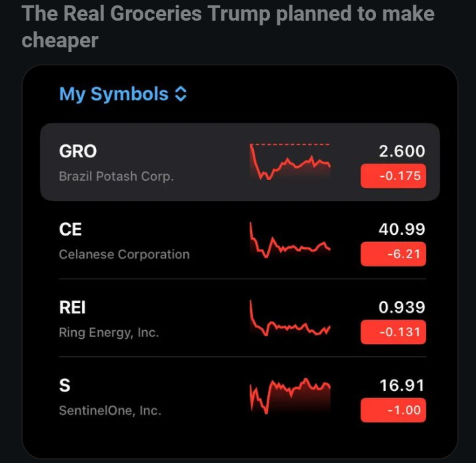This screenshot has height=463, width=476.
Task: Click the CE price 40.99
Action: 402,229
